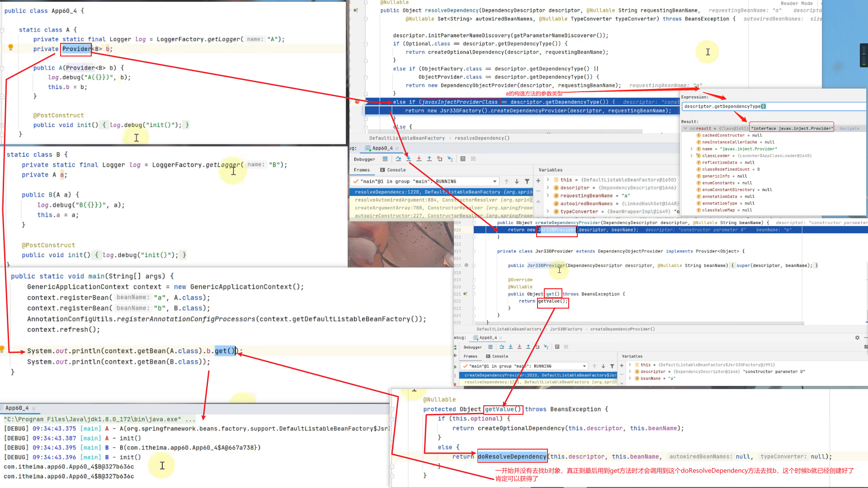This screenshot has width=868, height=488.
Task: Click lightbulb beside private Provider<B> line
Action: point(11,47)
